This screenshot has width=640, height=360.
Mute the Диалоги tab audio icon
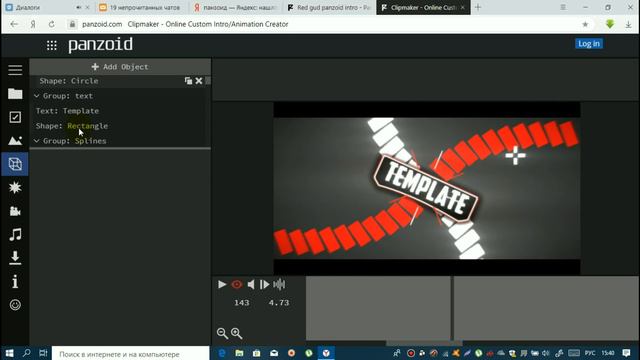[x=79, y=7]
